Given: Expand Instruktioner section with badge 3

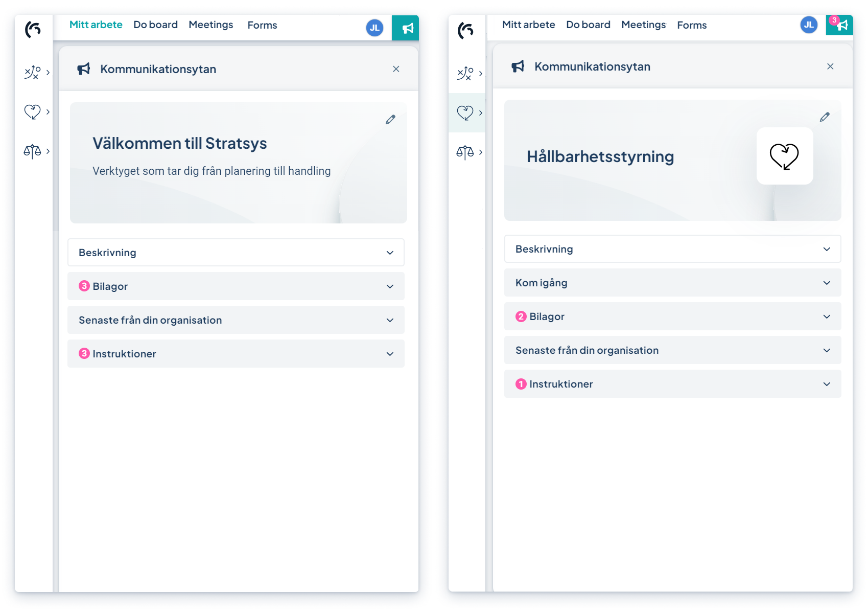Looking at the screenshot, I should (x=236, y=354).
